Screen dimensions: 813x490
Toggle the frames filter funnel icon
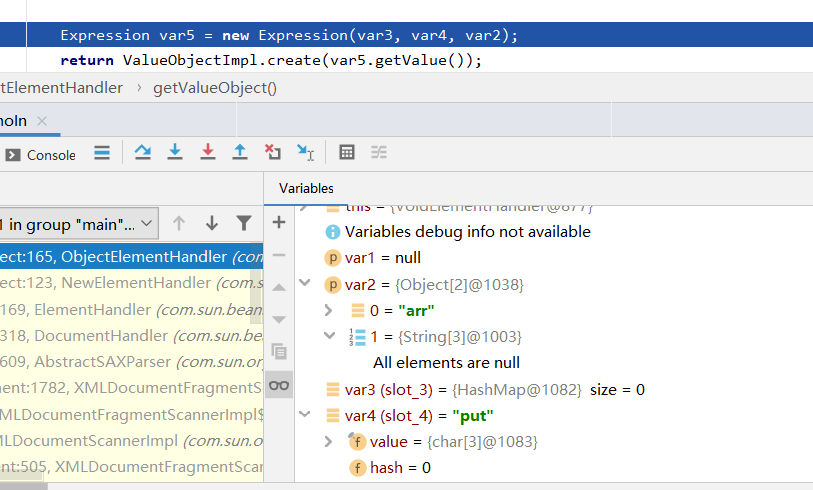[x=244, y=223]
